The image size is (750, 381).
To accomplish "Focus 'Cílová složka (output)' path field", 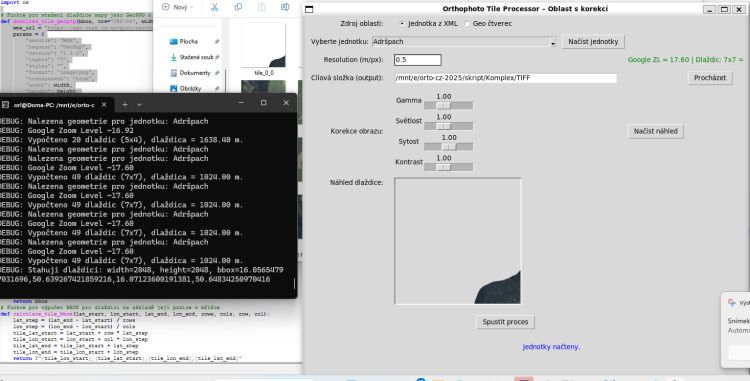I will tap(506, 77).
